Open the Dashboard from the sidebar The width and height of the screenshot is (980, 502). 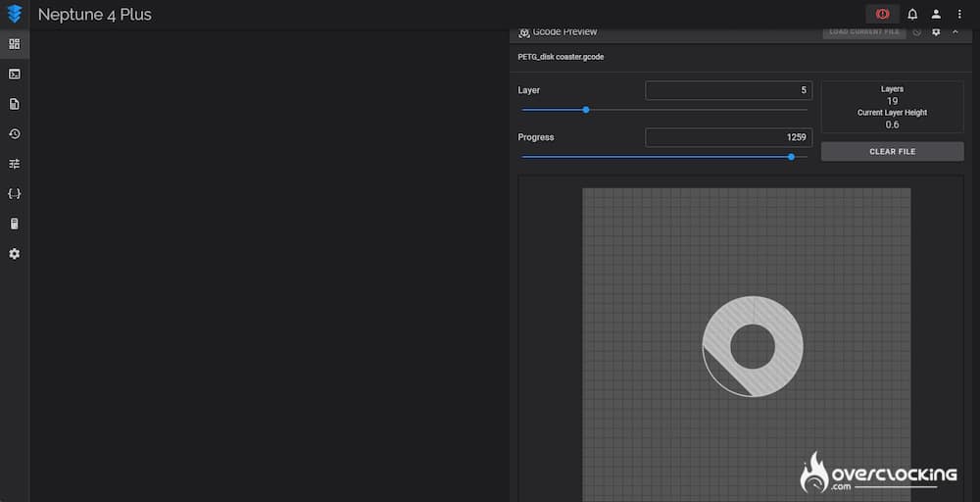[x=14, y=44]
